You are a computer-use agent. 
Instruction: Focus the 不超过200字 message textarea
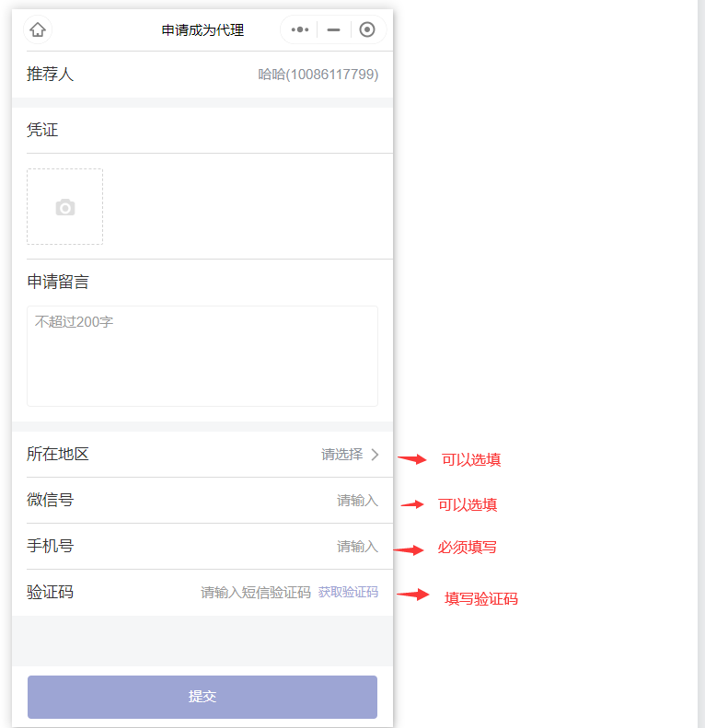[x=202, y=355]
